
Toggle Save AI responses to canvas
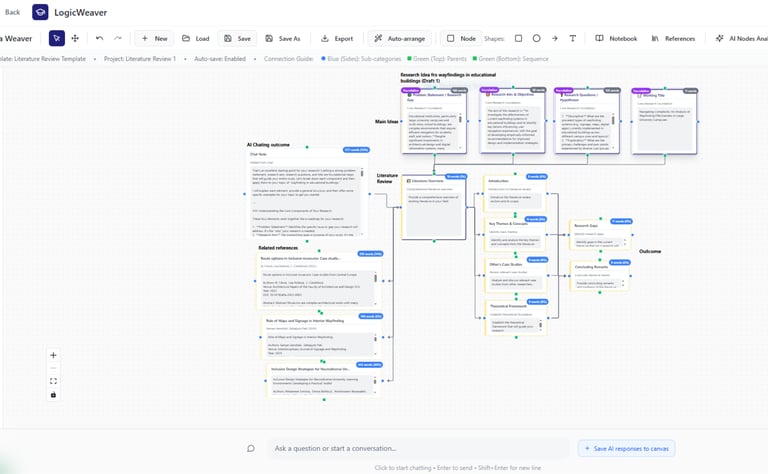(x=626, y=449)
